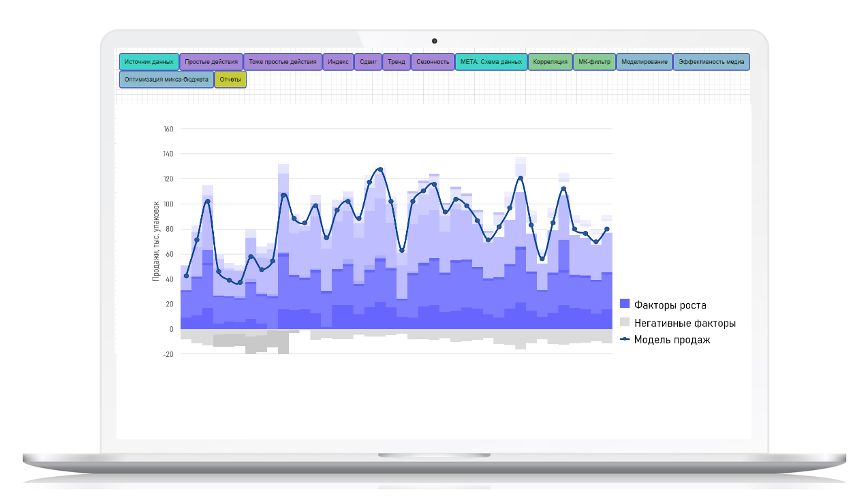Open META: Схема данных block
The width and height of the screenshot is (868, 500).
pos(491,62)
